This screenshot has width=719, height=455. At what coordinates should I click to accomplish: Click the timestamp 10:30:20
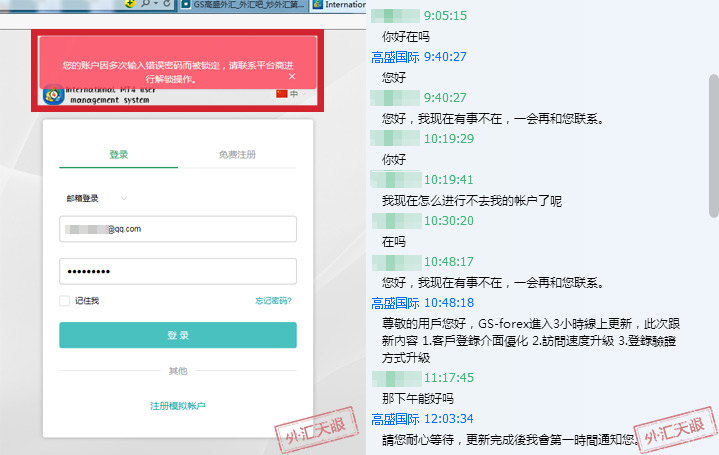click(448, 221)
